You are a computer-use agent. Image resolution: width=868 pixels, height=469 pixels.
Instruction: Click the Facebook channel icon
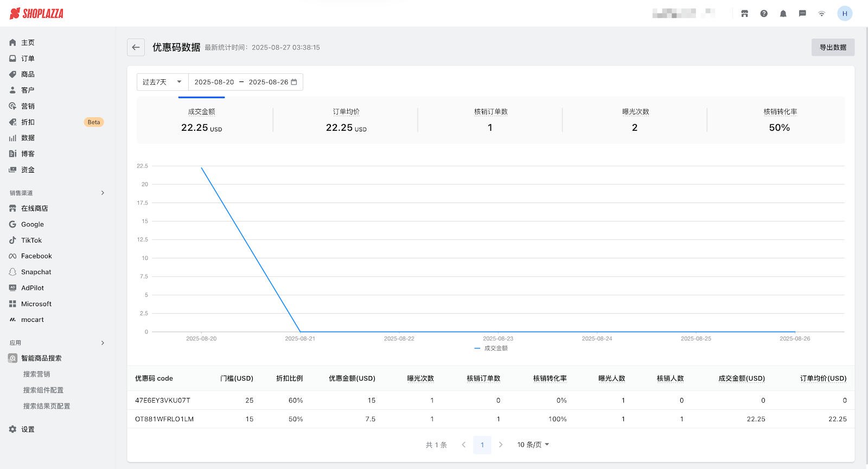12,256
